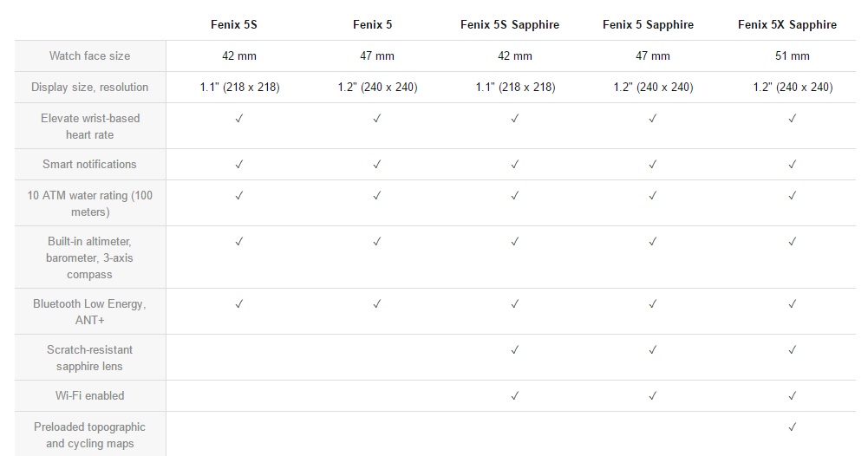The width and height of the screenshot is (868, 456).
Task: Select the Fenix 5 Sapphire column header
Action: point(648,25)
